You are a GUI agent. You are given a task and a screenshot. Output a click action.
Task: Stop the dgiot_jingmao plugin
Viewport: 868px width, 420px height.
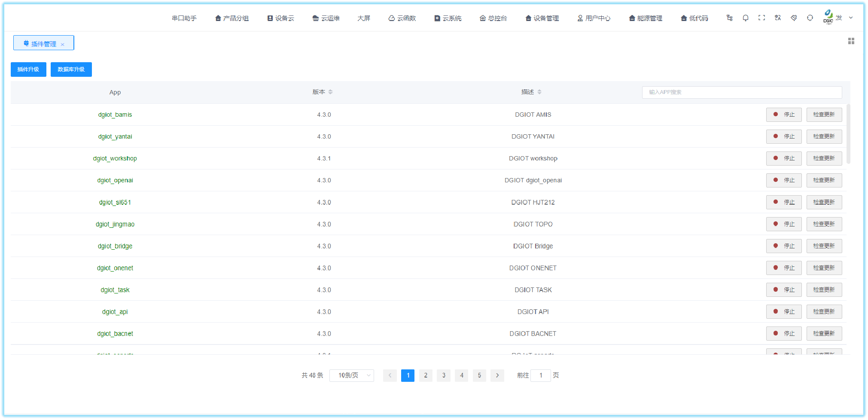point(784,224)
